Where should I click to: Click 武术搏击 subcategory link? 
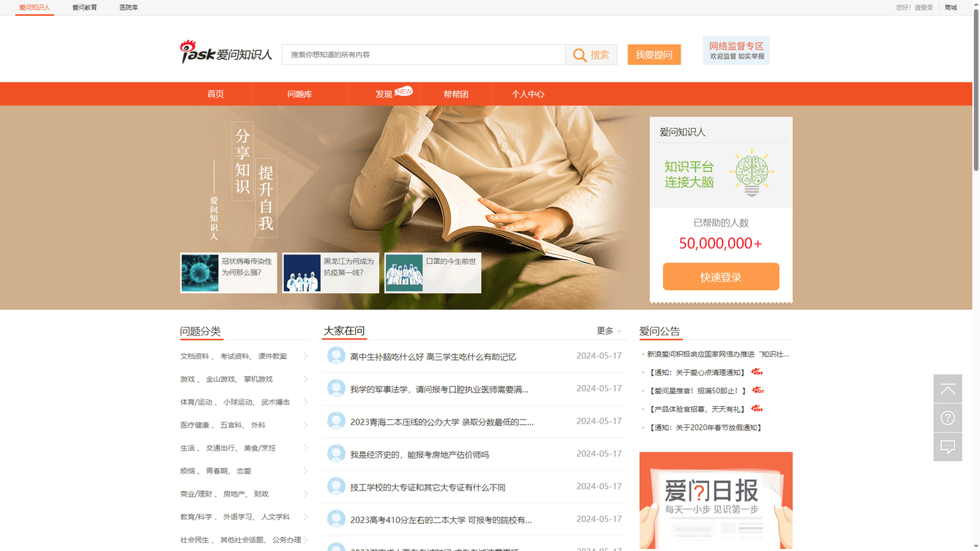coord(275,403)
